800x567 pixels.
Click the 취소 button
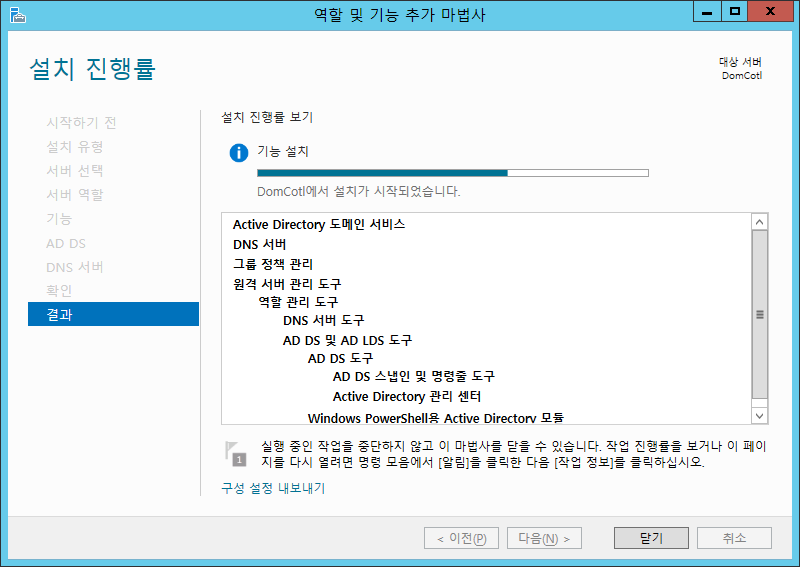[734, 538]
